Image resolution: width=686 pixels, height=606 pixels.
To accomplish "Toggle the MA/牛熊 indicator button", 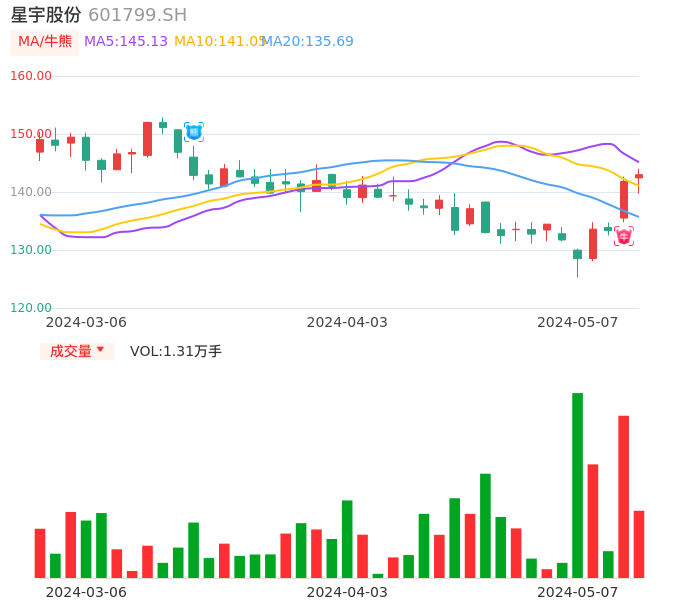I will [44, 42].
